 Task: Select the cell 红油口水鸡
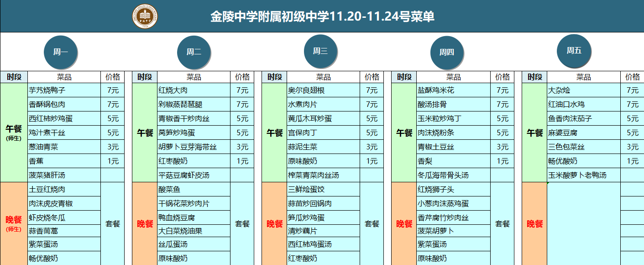(x=584, y=105)
